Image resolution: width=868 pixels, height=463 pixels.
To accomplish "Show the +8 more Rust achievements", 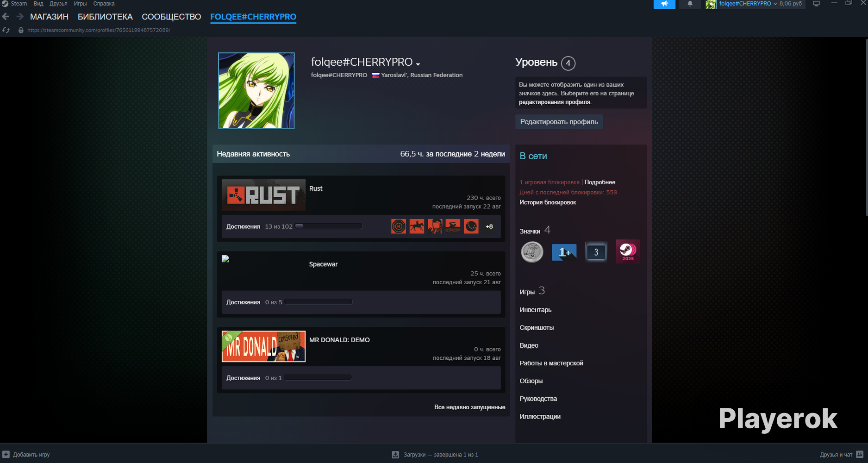I will [489, 226].
